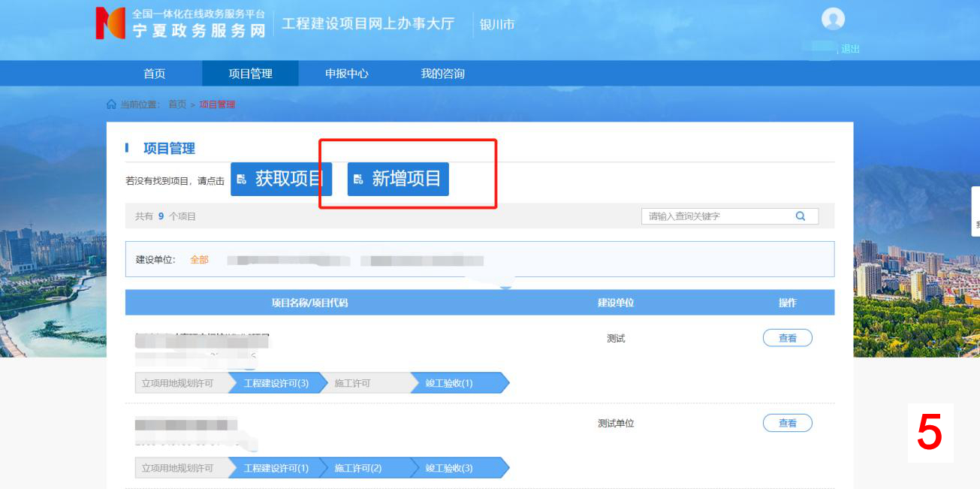This screenshot has height=489, width=980.
Task: Click 查看 for the 测试 project
Action: 787,338
